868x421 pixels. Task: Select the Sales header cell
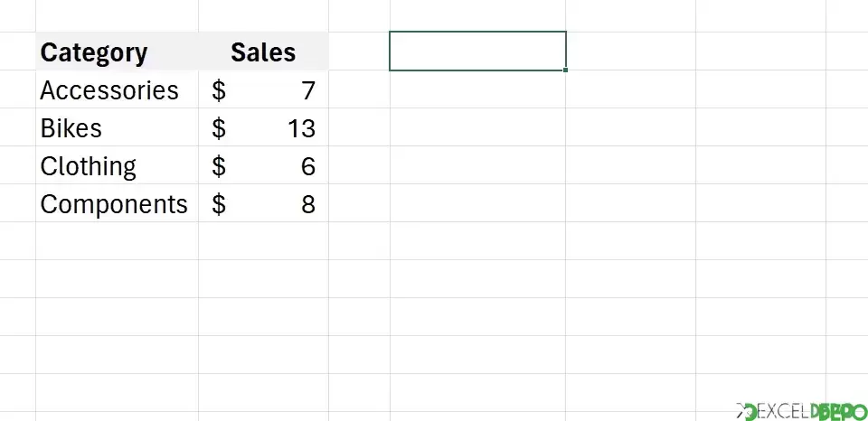(x=263, y=51)
